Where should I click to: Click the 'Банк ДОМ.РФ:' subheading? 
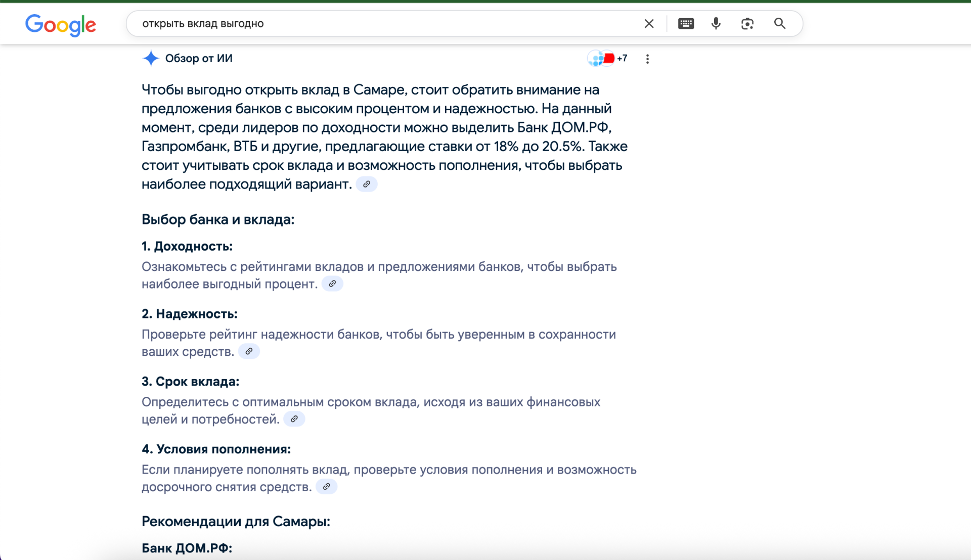tap(187, 548)
